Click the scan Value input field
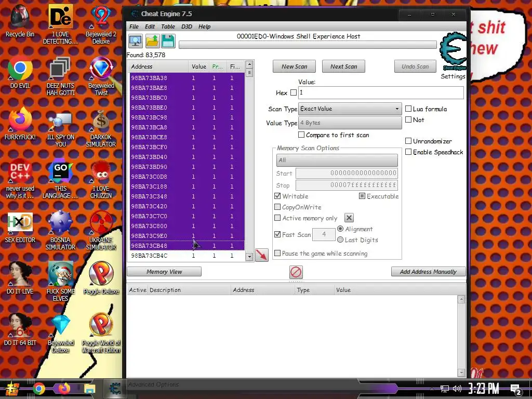 click(x=381, y=92)
